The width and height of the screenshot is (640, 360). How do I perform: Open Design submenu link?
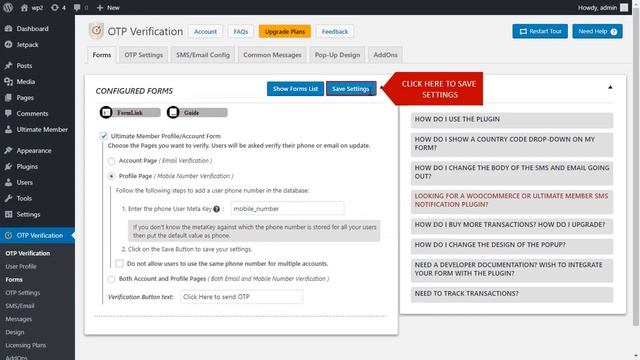15,332
